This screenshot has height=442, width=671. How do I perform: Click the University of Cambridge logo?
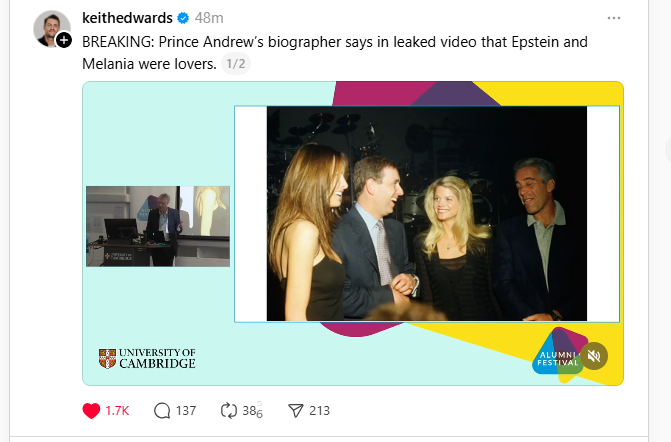147,359
